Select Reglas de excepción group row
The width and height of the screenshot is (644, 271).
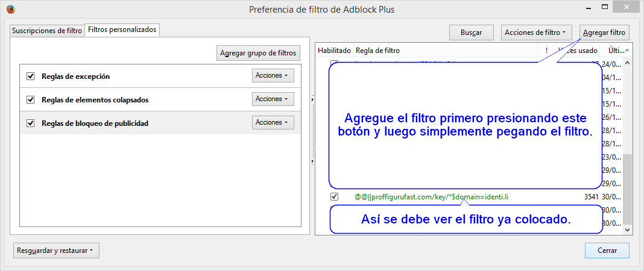coord(160,76)
